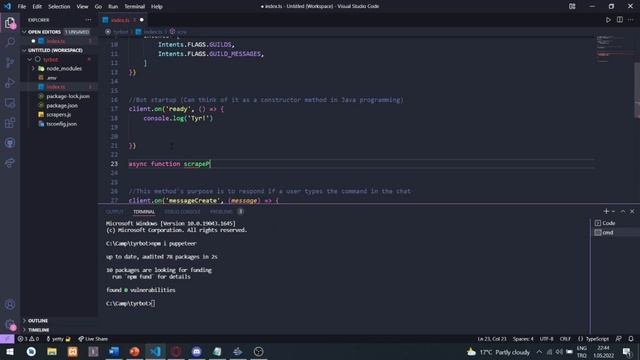The image size is (640, 360).
Task: Split the editor to the right
Action: [620, 20]
